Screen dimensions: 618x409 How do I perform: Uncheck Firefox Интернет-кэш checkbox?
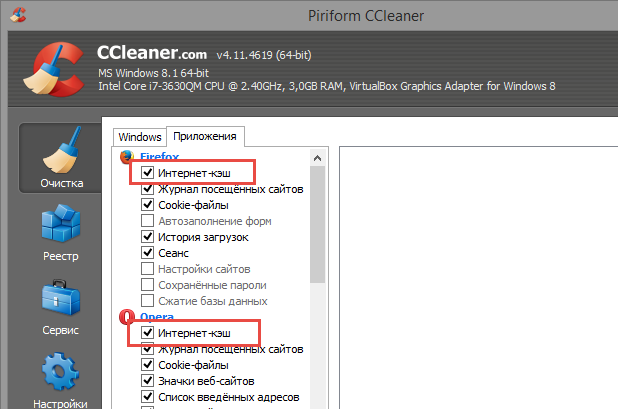(147, 173)
